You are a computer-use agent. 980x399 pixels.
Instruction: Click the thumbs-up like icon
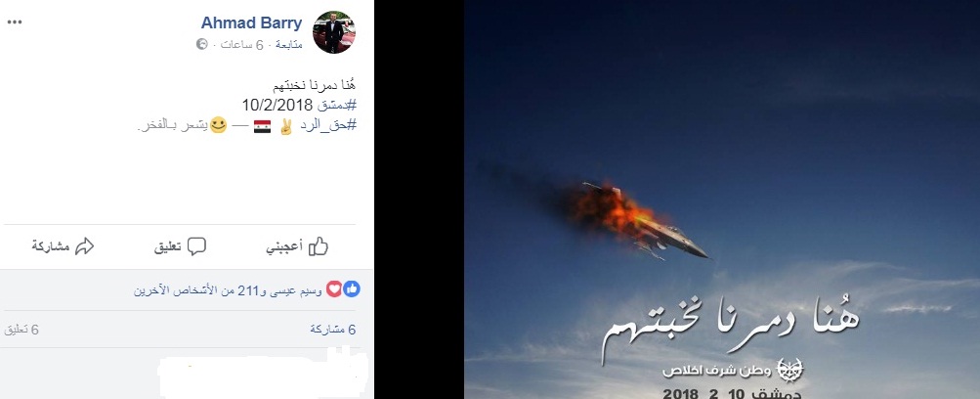coord(319,247)
